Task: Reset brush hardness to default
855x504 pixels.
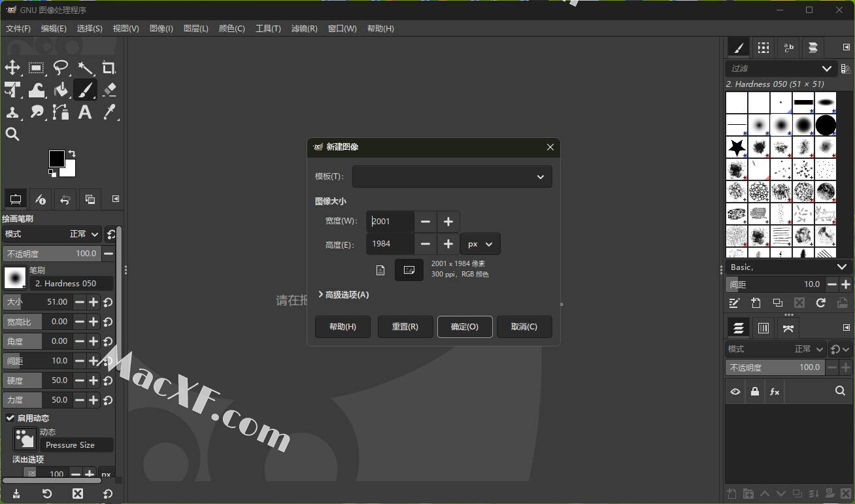Action: coord(108,380)
